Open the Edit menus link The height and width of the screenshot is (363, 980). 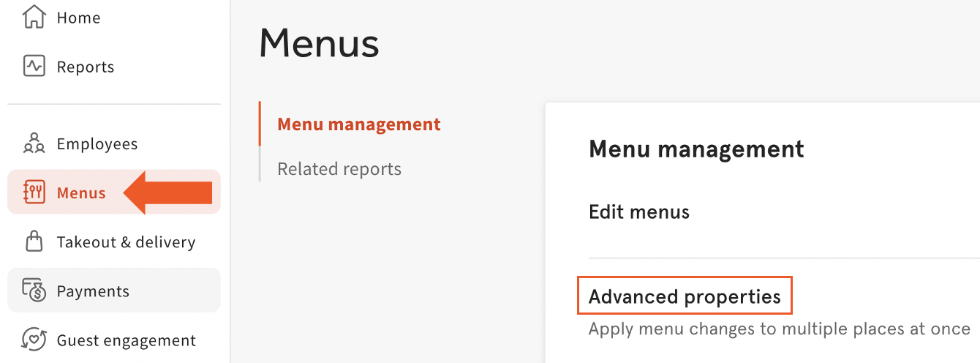639,212
